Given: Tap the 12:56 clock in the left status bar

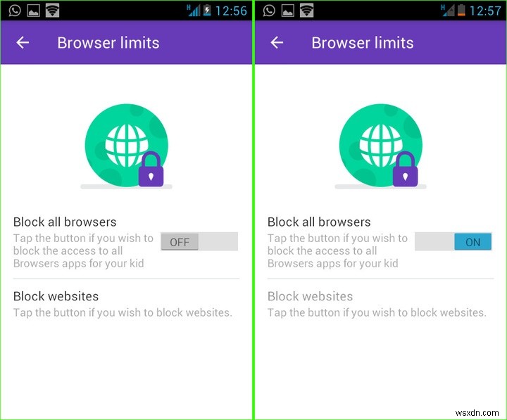Looking at the screenshot, I should point(231,11).
